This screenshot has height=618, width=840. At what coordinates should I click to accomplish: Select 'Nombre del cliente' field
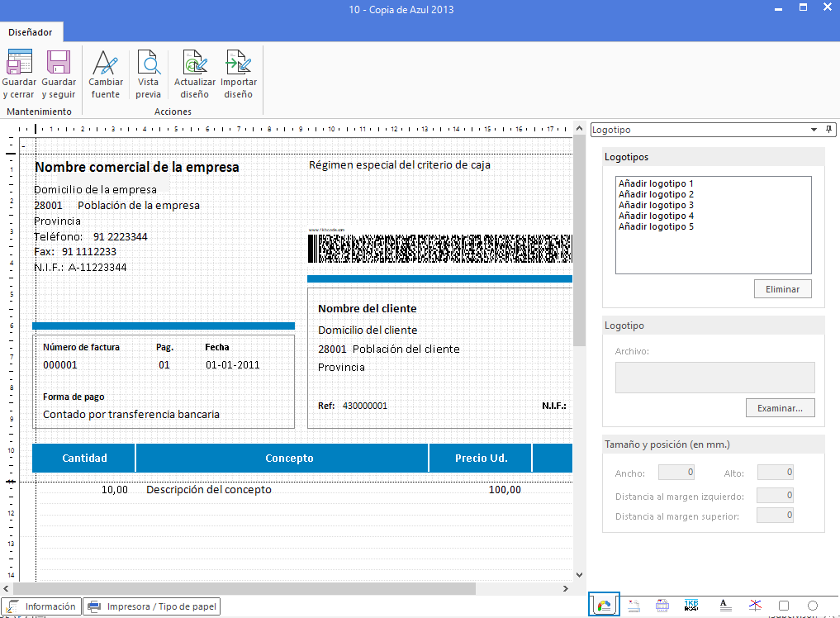point(368,309)
